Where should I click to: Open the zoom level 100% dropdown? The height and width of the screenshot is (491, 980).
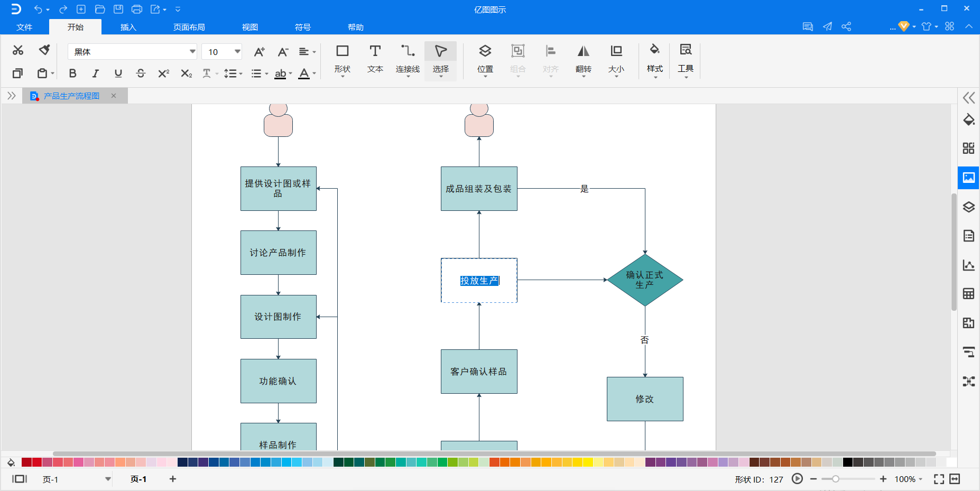[908, 479]
